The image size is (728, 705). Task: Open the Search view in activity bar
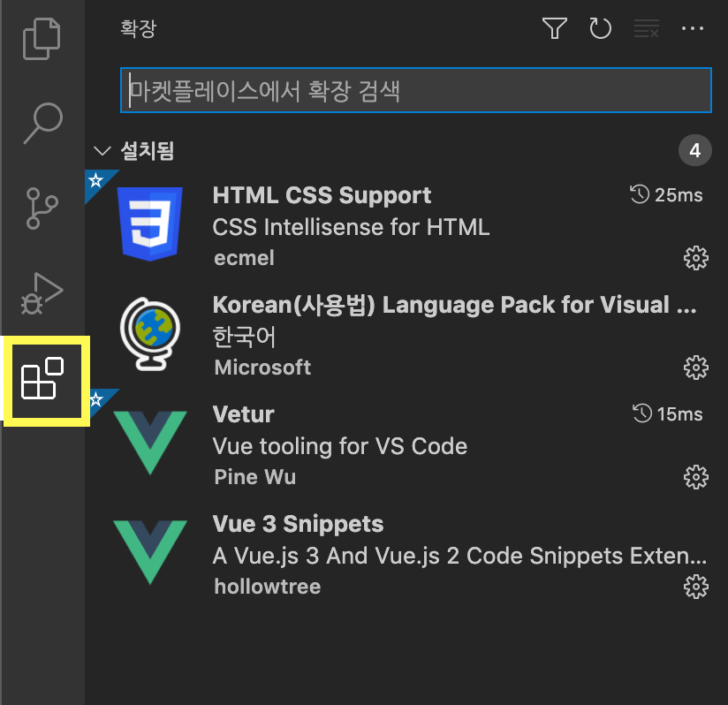point(42,123)
